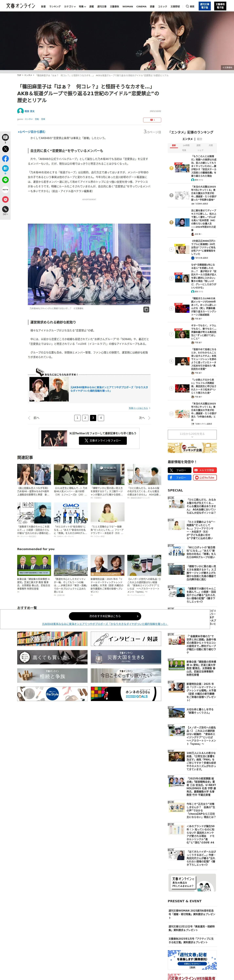Copy the article link with the chain icon
Viewport: 234px width, 980px height.
[x=5, y=209]
